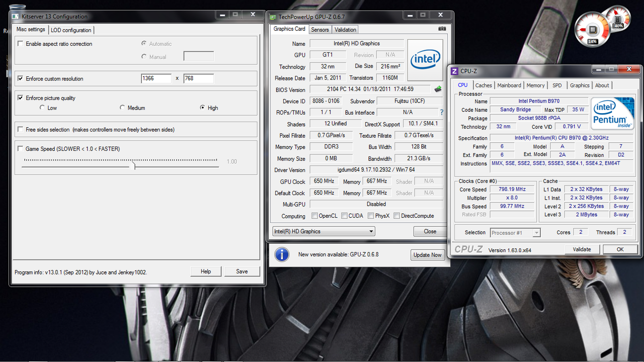This screenshot has height=362, width=644.
Task: Open Processor #1 selection dropdown in CPU-Z
Action: [515, 232]
